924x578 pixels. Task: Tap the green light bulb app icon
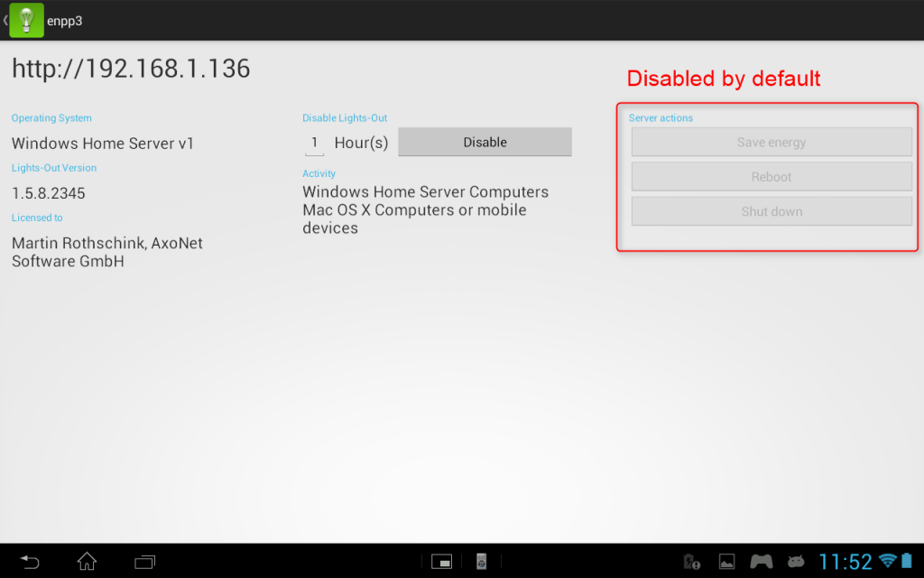coord(26,20)
